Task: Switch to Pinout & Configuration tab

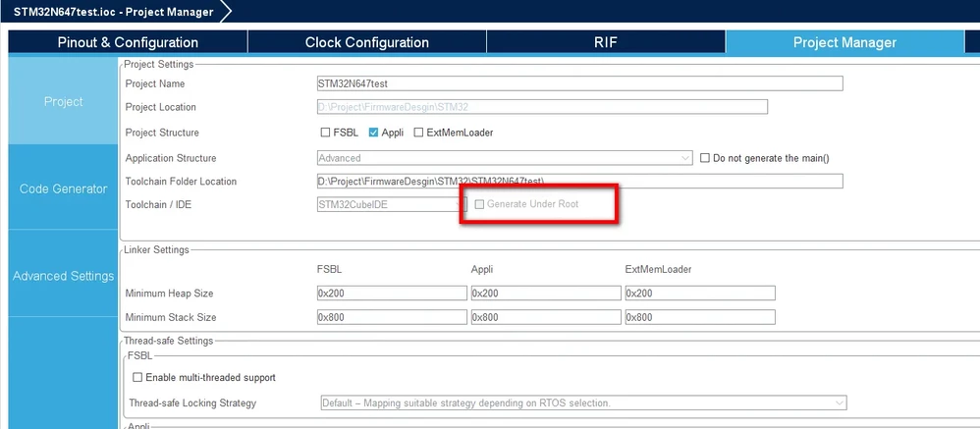Action: pos(128,42)
